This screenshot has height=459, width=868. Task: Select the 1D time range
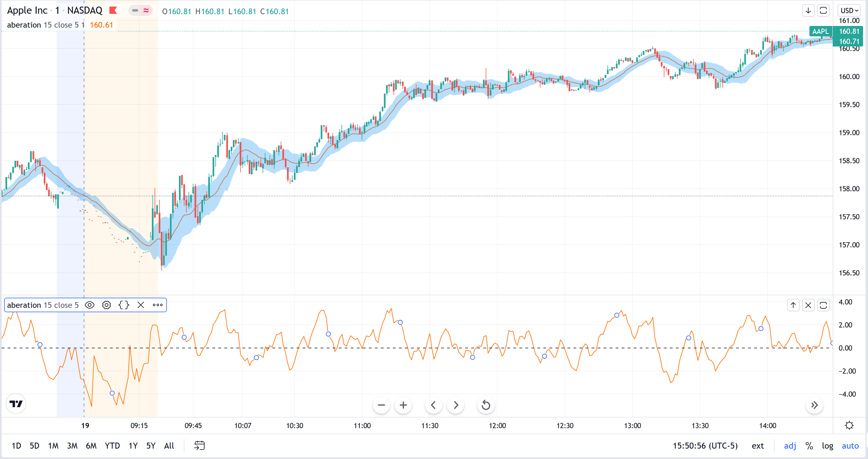(16, 446)
